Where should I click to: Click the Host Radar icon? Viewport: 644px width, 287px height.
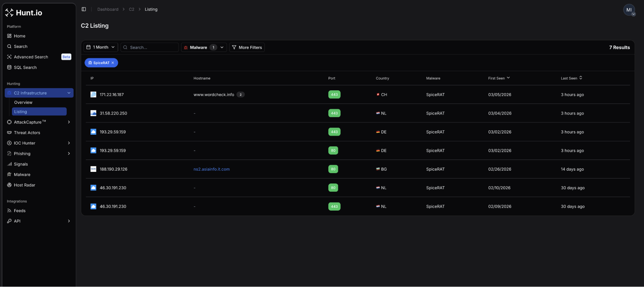[x=9, y=185]
